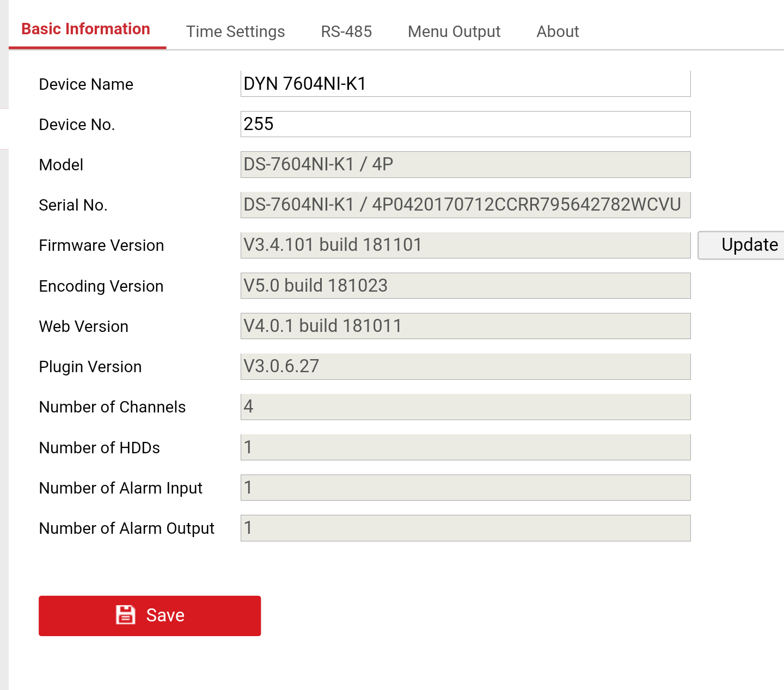The height and width of the screenshot is (690, 784).
Task: Switch to the Time Settings tab
Action: click(235, 32)
